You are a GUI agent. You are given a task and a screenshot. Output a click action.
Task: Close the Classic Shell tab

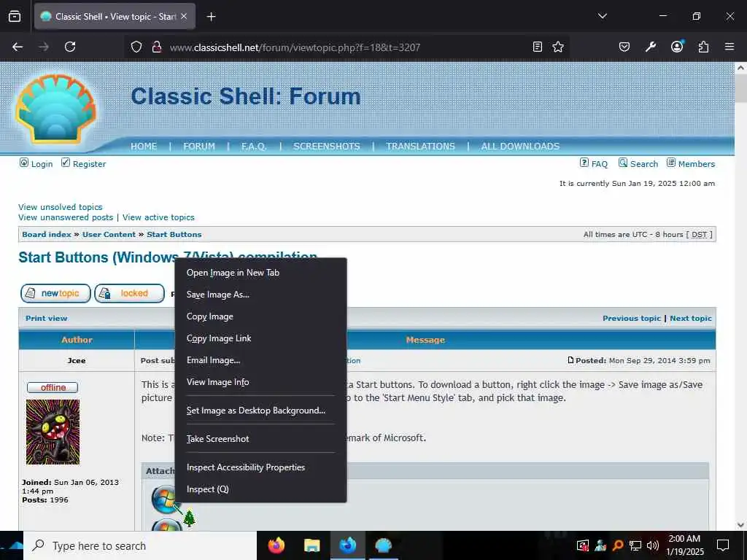[x=184, y=16]
